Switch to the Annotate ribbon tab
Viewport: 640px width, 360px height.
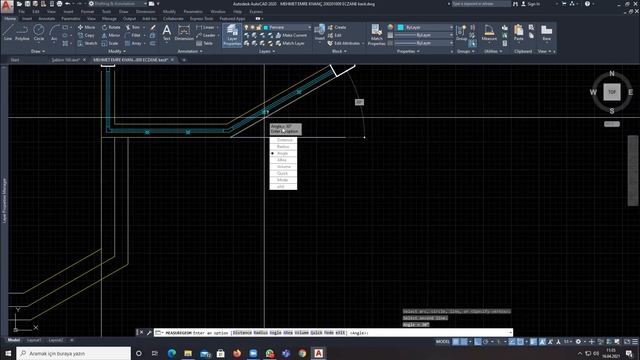pos(47,18)
